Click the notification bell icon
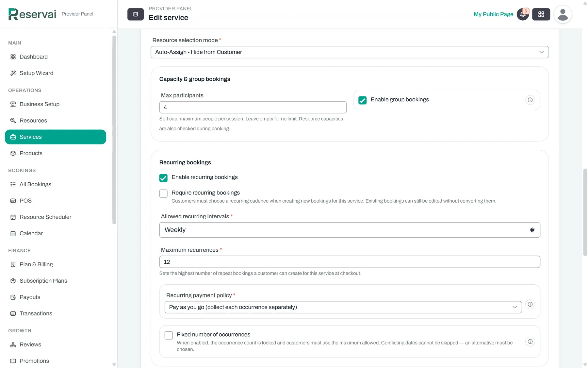 click(523, 14)
